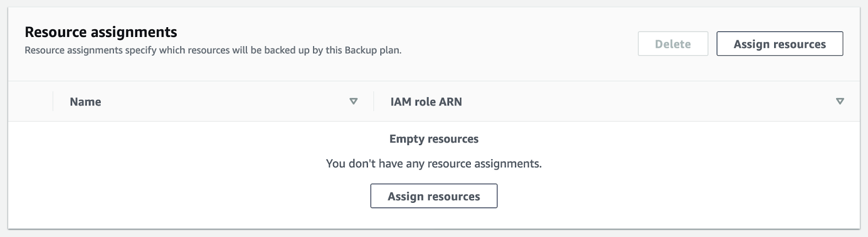Click the resource assignments description sentence
The image size is (868, 237).
coord(213,51)
